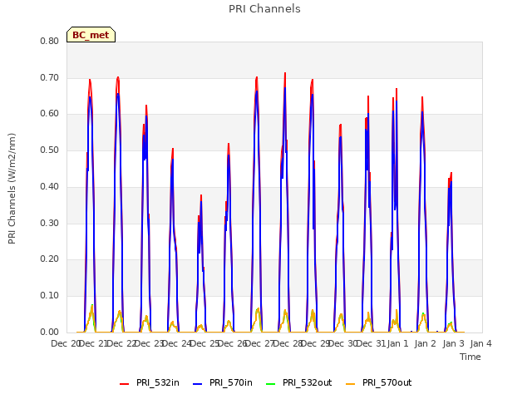Click the lowest daily peak on Dec 25
Image resolution: width=532 pixels, height=399 pixels.
click(201, 196)
